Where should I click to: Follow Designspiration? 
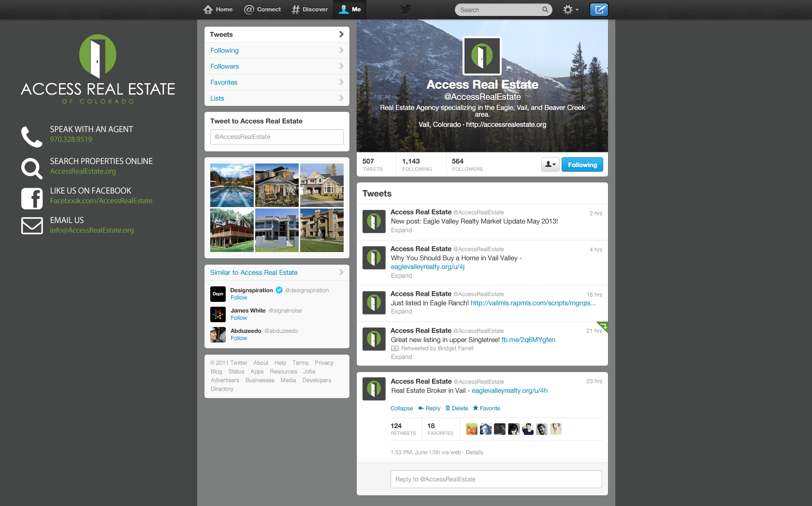(239, 298)
